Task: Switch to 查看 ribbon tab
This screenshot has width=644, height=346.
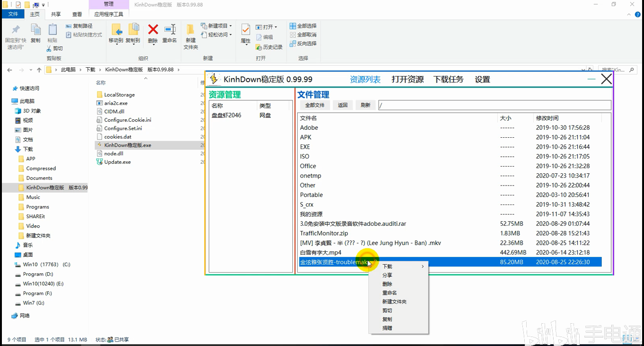Action: coord(77,14)
